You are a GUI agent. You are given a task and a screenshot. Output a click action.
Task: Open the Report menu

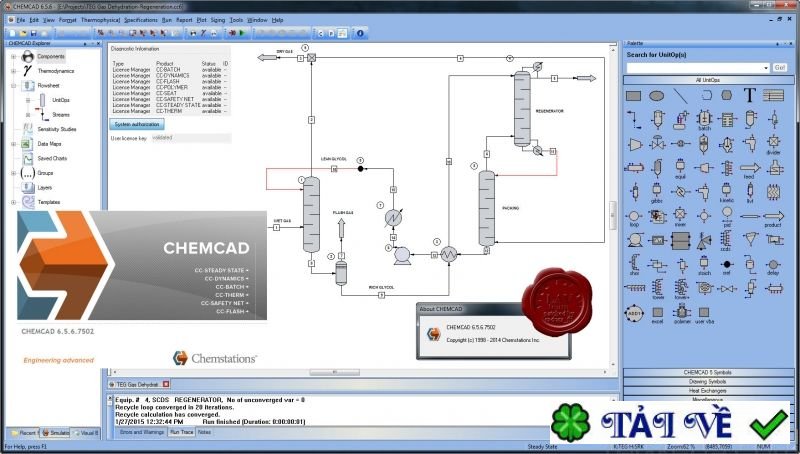click(x=184, y=20)
